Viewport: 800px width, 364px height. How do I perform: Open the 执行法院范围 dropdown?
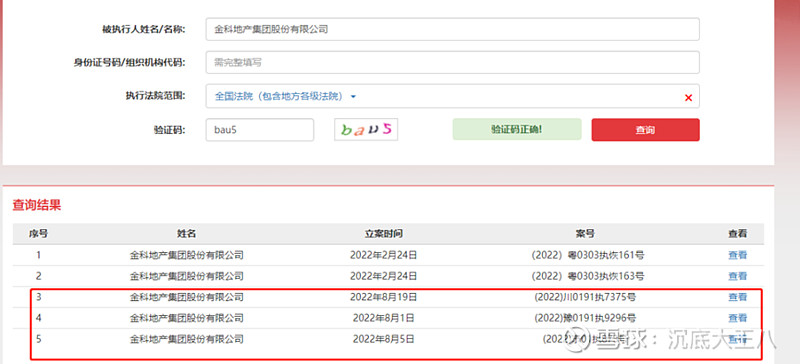click(453, 96)
